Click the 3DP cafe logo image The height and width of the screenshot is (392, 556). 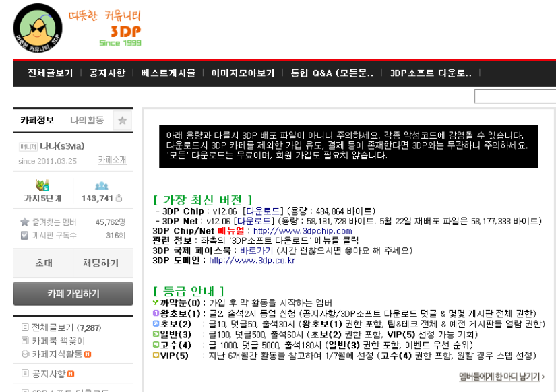tap(38, 28)
